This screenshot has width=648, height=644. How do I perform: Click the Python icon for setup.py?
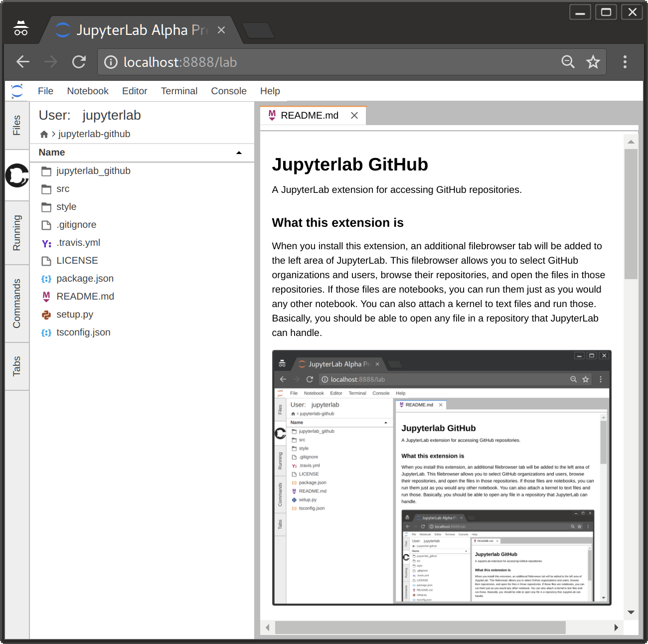[46, 315]
